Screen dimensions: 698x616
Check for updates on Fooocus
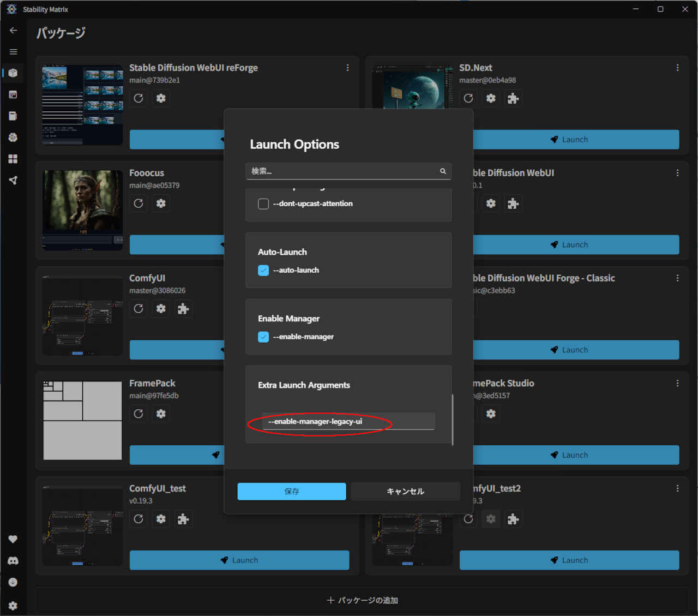click(x=139, y=204)
